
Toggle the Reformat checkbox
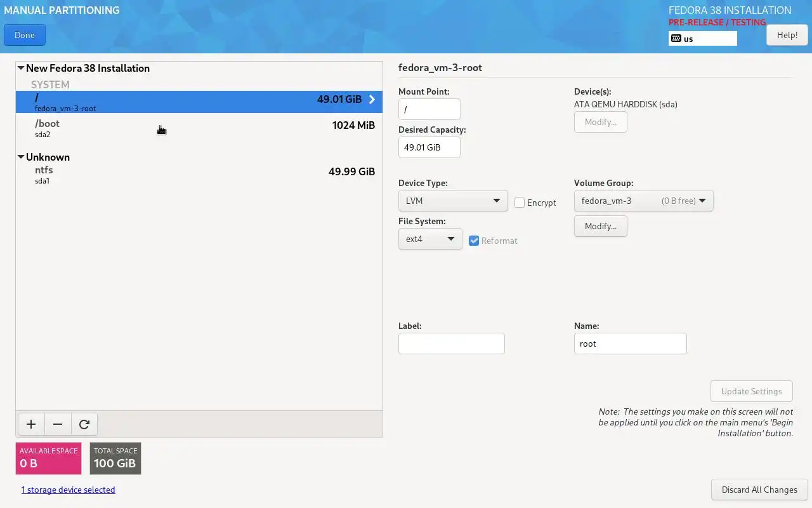474,241
